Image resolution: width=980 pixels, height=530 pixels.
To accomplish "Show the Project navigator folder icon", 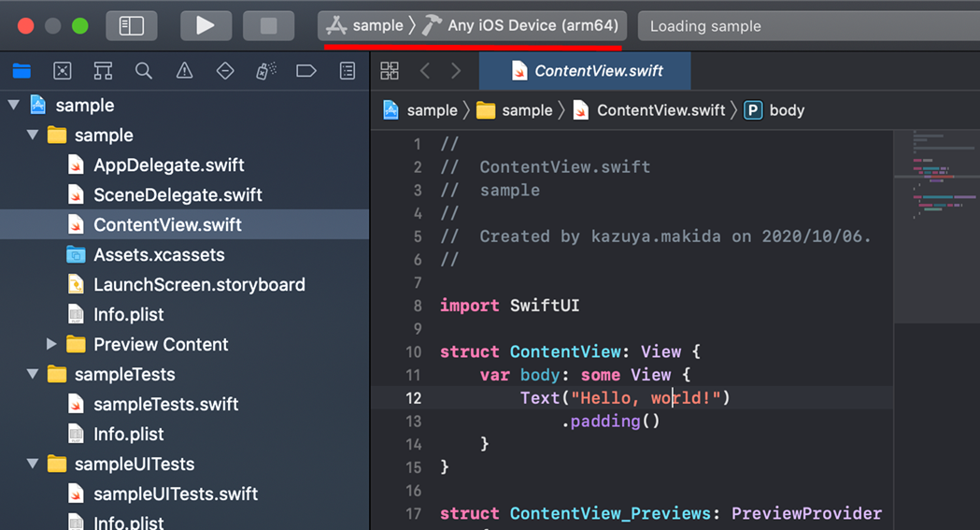I will pyautogui.click(x=21, y=71).
